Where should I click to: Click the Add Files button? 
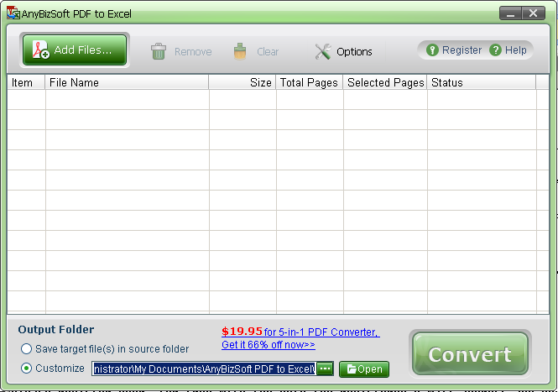tap(75, 50)
